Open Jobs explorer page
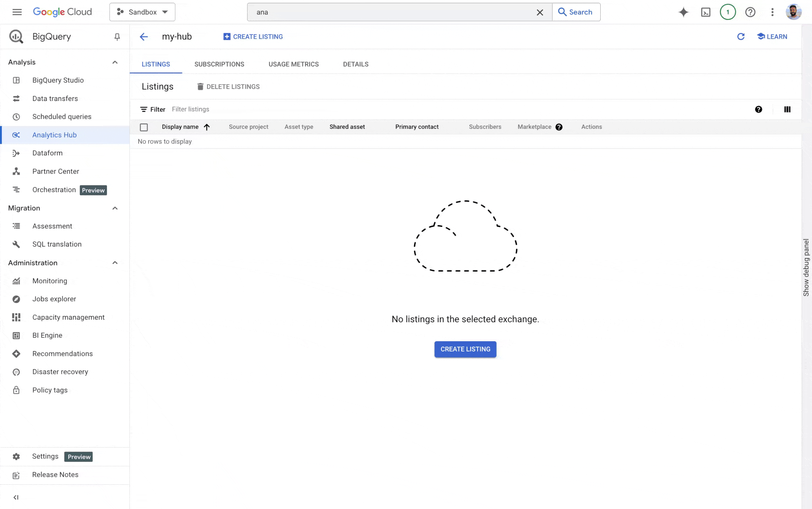Viewport: 812px width, 509px height. (x=65, y=299)
